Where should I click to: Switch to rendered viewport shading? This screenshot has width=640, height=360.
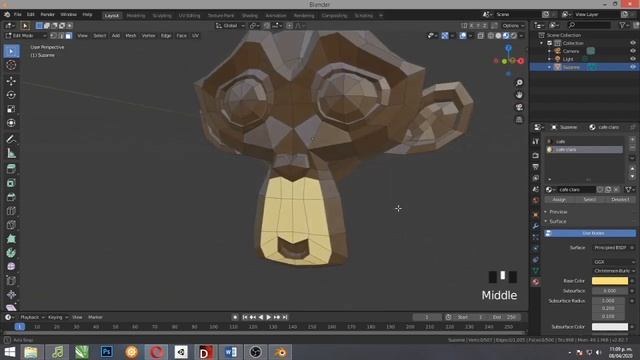[514, 36]
